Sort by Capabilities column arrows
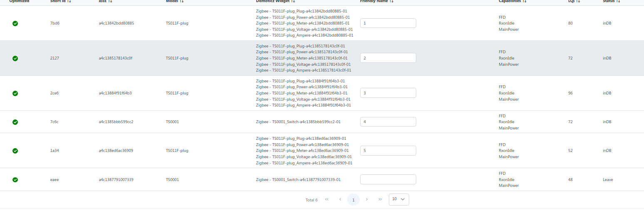This screenshot has width=644, height=211. (x=525, y=1)
